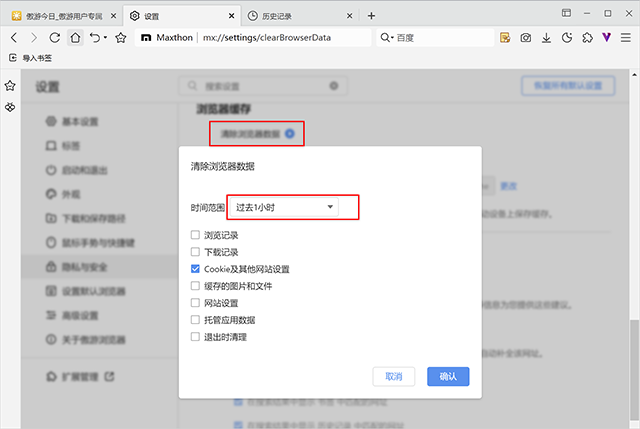640x429 pixels.
Task: Click 清除浏览器数据 row behind dialog
Action: (x=257, y=133)
